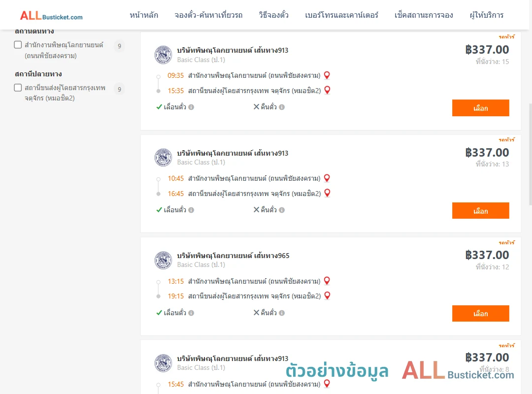The width and height of the screenshot is (532, 394).
Task: Open ผู้ให้บริการ menu item
Action: (486, 15)
